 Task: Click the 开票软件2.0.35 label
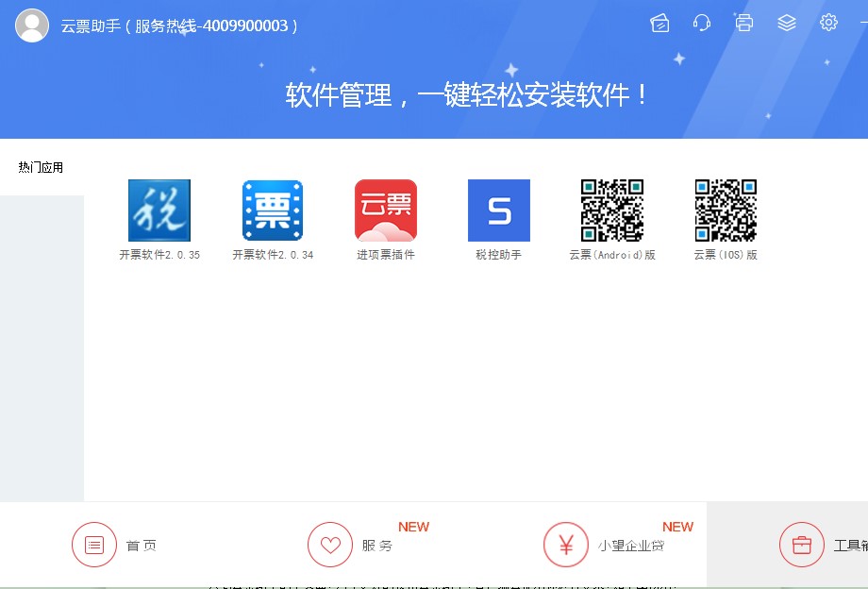coord(159,255)
